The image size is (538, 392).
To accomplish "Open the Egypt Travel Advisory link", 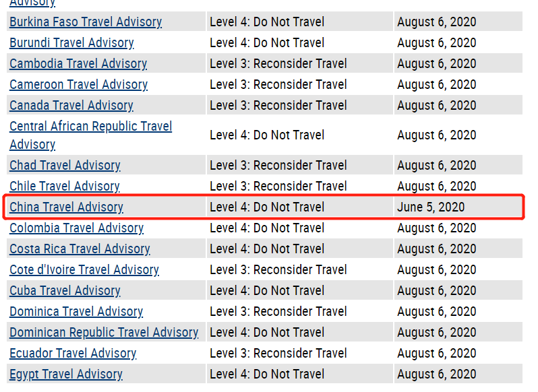I will (x=66, y=374).
